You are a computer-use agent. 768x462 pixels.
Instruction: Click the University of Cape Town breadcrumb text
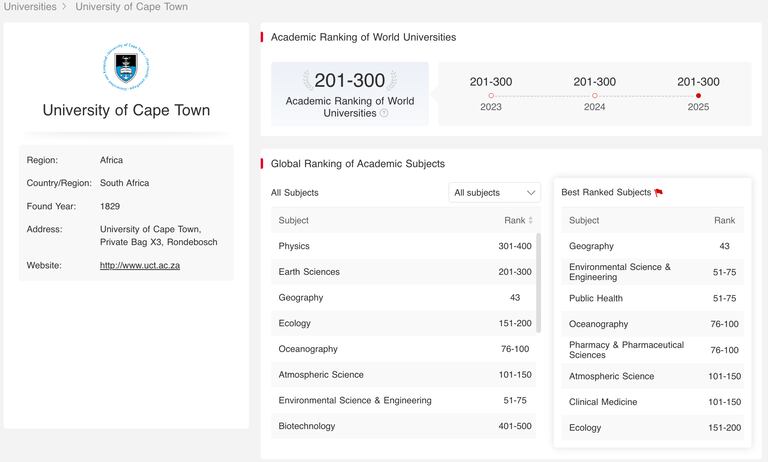point(131,7)
